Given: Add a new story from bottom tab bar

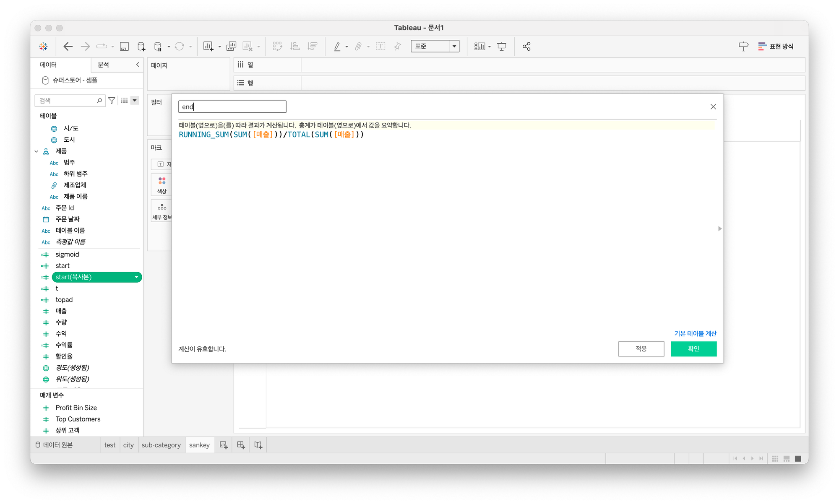Looking at the screenshot, I should coord(258,445).
